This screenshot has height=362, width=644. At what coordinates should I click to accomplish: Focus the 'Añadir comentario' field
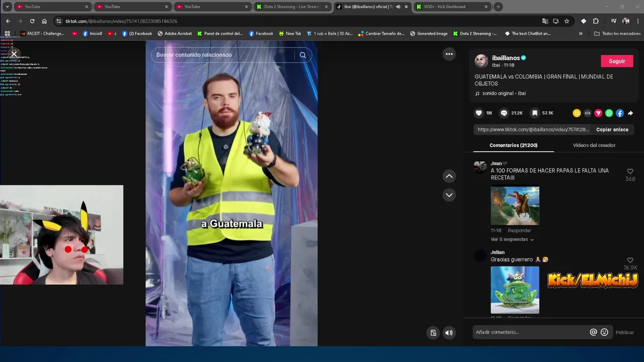(x=531, y=332)
